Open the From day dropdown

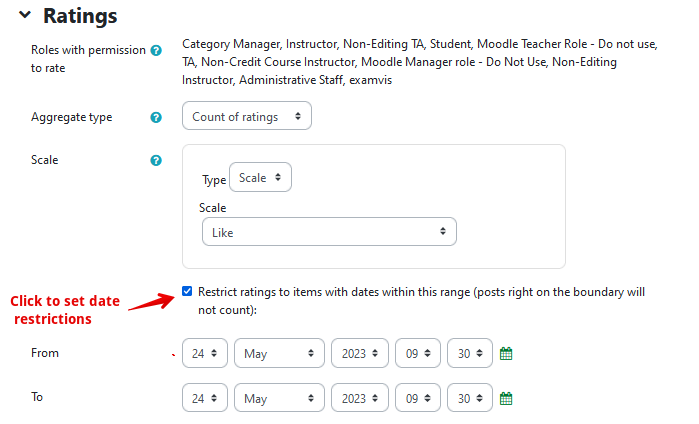coord(205,354)
